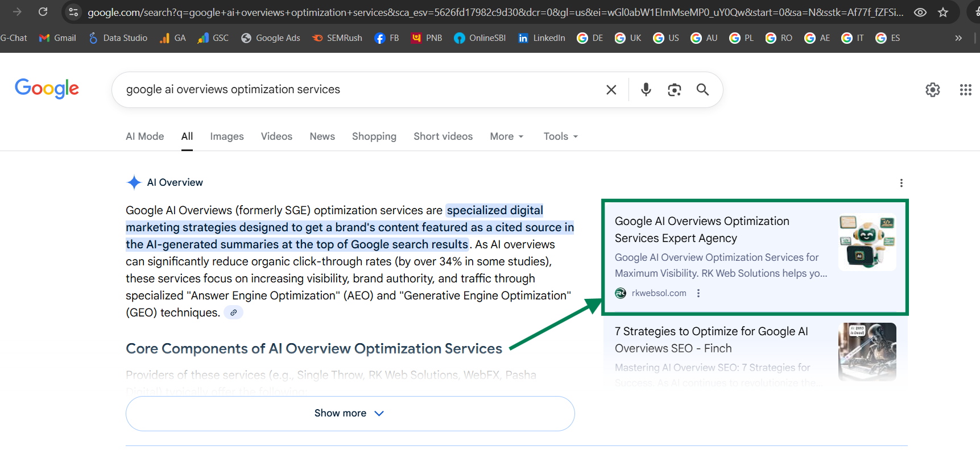Open ES Google bookmark
Image resolution: width=980 pixels, height=450 pixels.
point(888,38)
